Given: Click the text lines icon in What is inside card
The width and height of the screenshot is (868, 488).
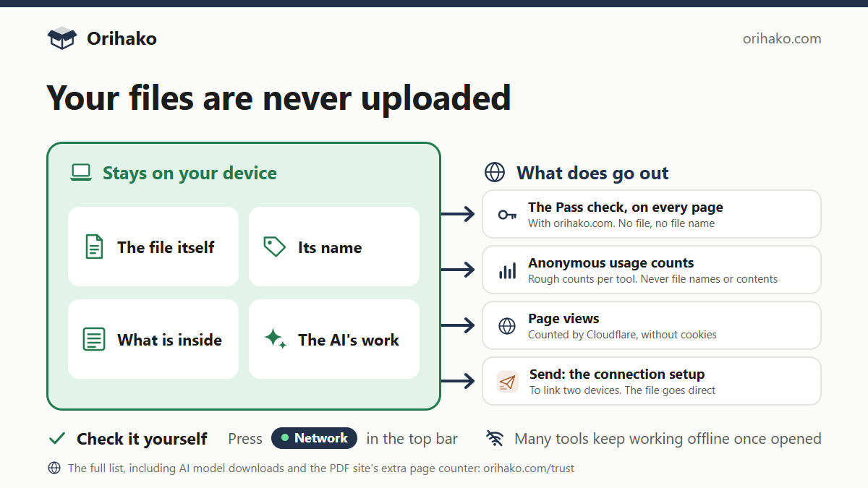Looking at the screenshot, I should (x=94, y=339).
